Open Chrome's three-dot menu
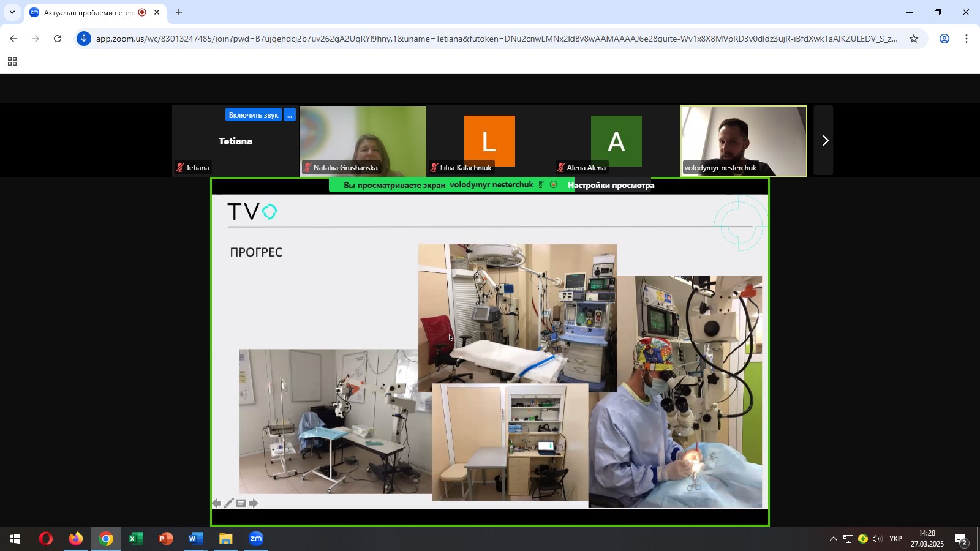980x551 pixels. 967,39
